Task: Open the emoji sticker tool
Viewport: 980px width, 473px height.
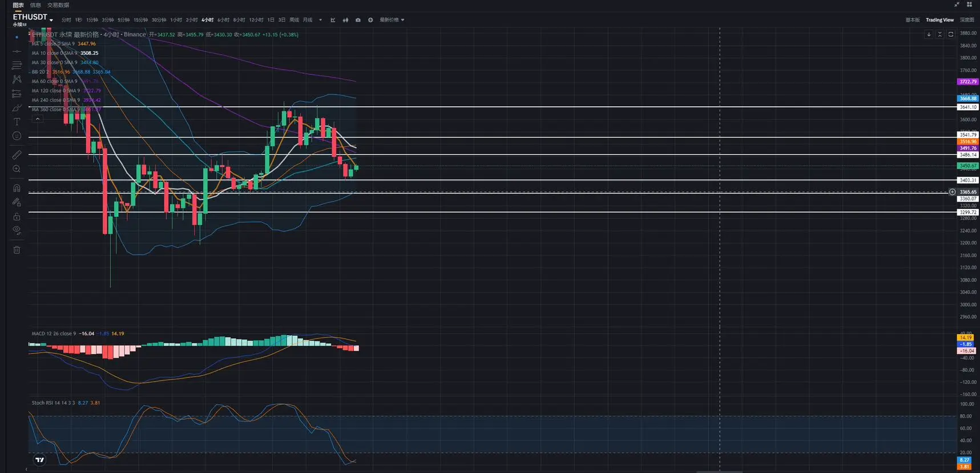Action: pyautogui.click(x=17, y=136)
